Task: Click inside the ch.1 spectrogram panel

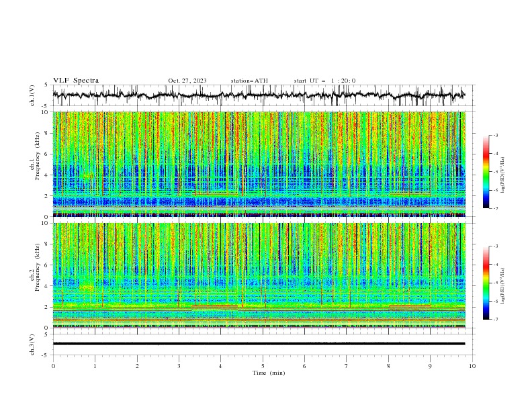Action: pos(259,164)
